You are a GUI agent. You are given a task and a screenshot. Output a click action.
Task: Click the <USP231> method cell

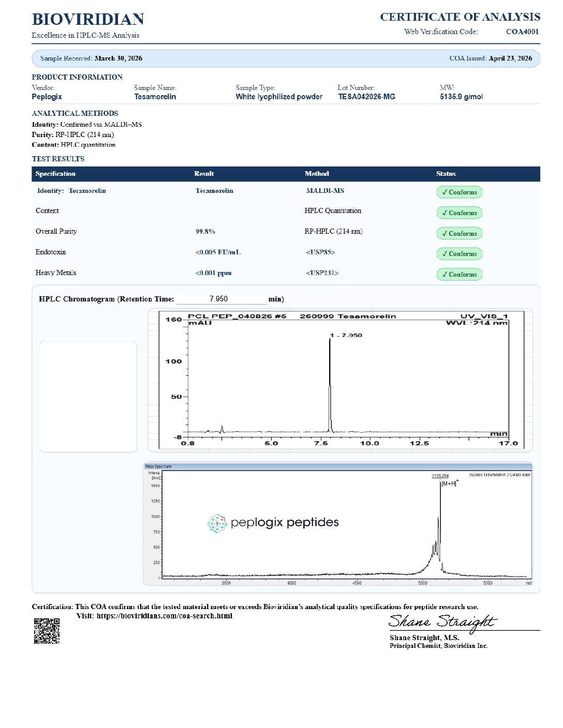coord(322,273)
